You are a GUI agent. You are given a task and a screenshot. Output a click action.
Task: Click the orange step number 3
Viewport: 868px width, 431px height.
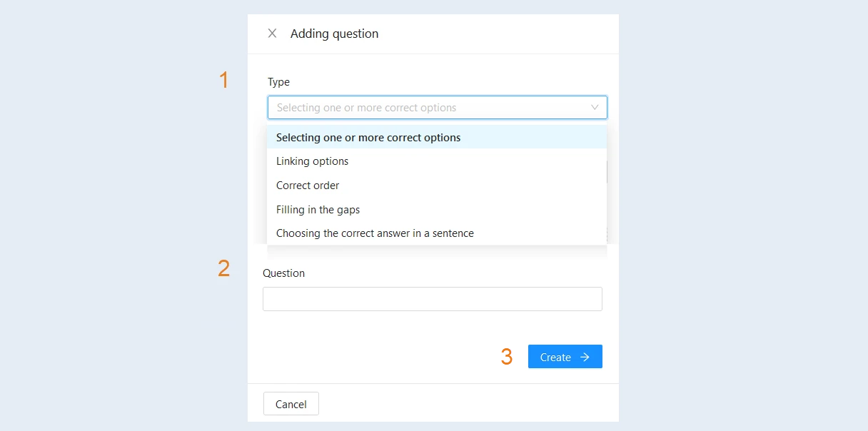tap(507, 357)
